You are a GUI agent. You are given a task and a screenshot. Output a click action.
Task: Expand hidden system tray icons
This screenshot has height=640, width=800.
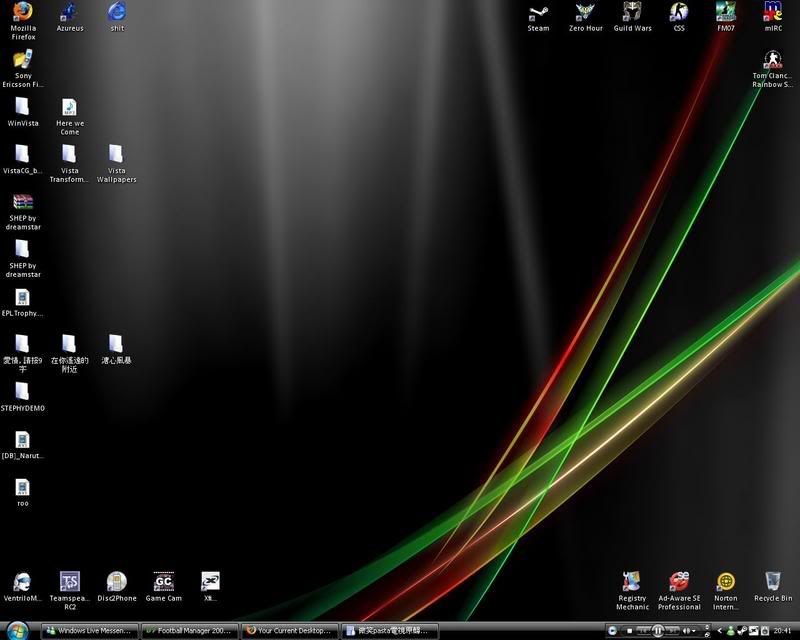tap(719, 631)
